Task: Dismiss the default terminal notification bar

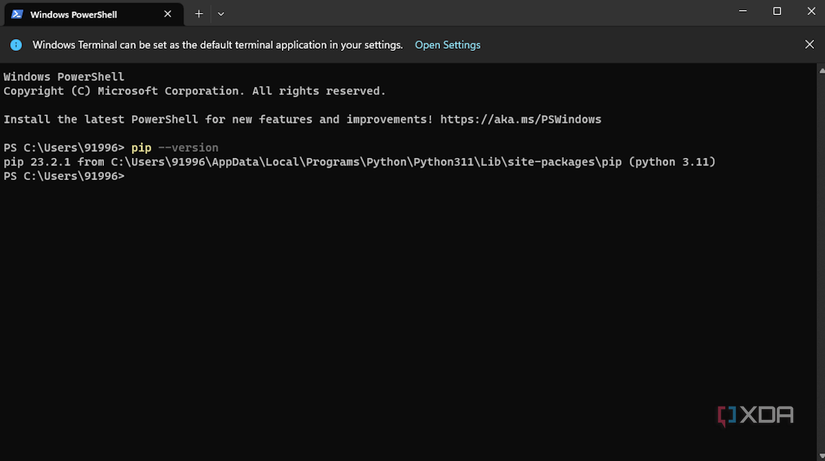Action: (x=809, y=45)
